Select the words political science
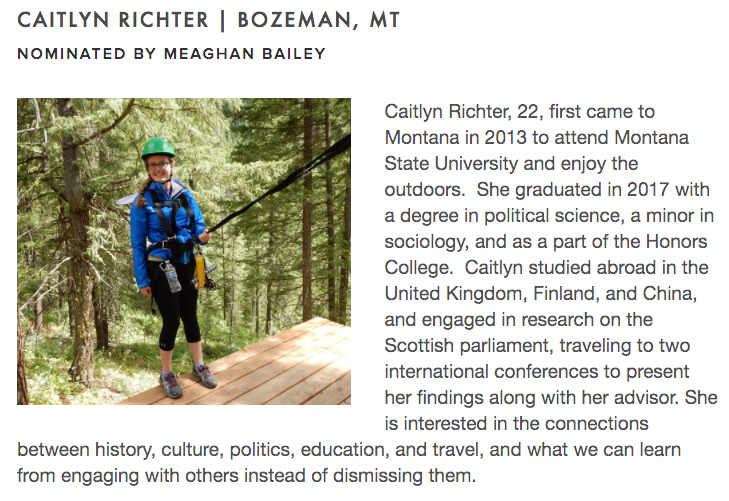The width and height of the screenshot is (729, 501). [552, 216]
